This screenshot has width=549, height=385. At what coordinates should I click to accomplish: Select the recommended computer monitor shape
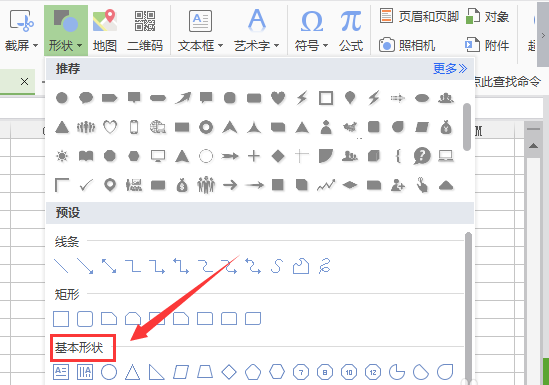[158, 156]
